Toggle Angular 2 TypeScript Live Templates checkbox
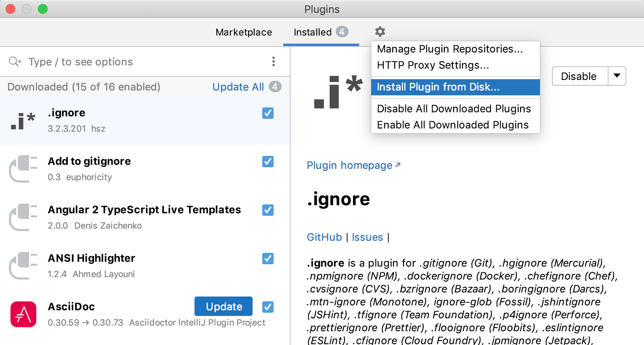 (x=268, y=210)
